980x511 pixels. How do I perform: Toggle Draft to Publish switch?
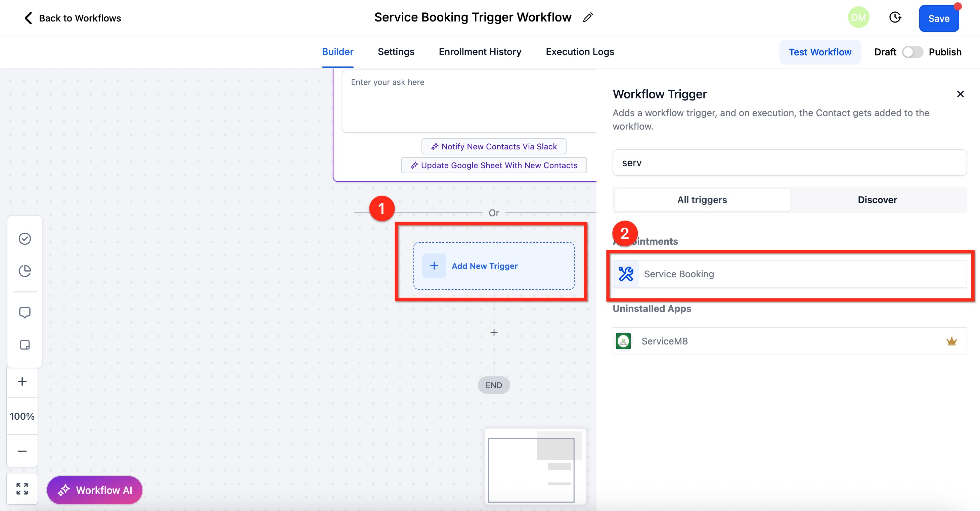click(912, 52)
